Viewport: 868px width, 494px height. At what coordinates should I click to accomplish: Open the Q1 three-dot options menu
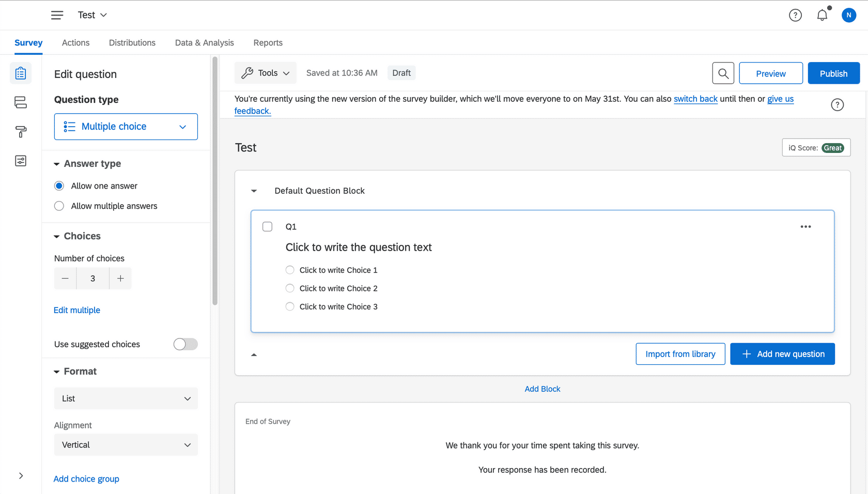[x=805, y=226]
